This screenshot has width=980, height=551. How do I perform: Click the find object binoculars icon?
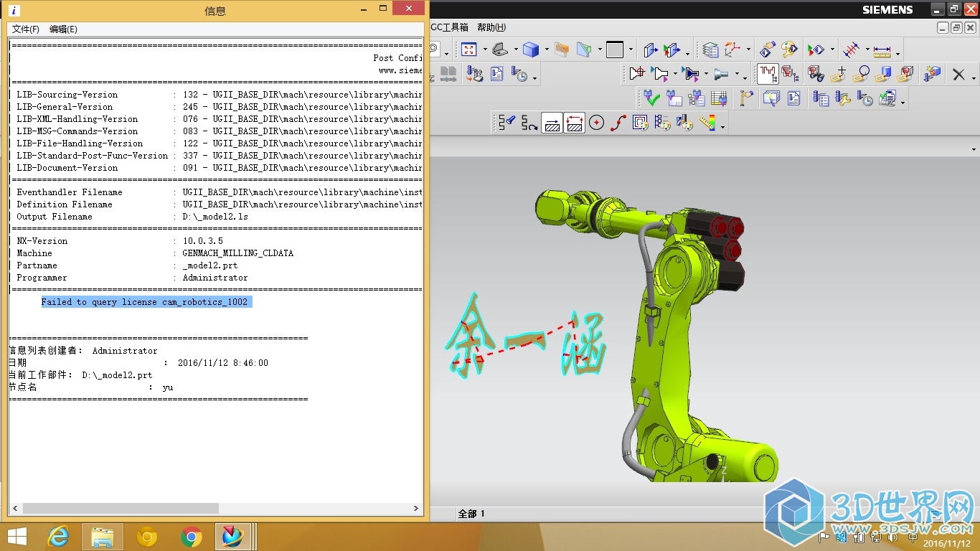tap(816, 73)
